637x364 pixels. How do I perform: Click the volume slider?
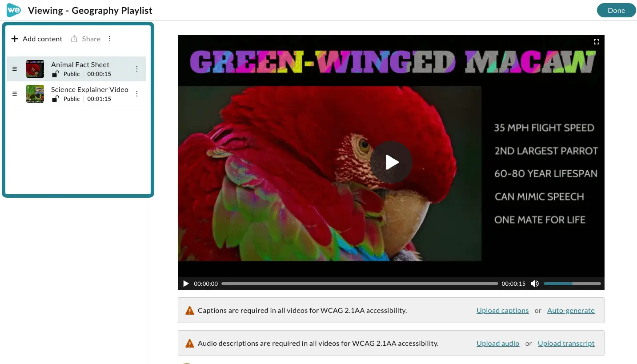click(572, 284)
